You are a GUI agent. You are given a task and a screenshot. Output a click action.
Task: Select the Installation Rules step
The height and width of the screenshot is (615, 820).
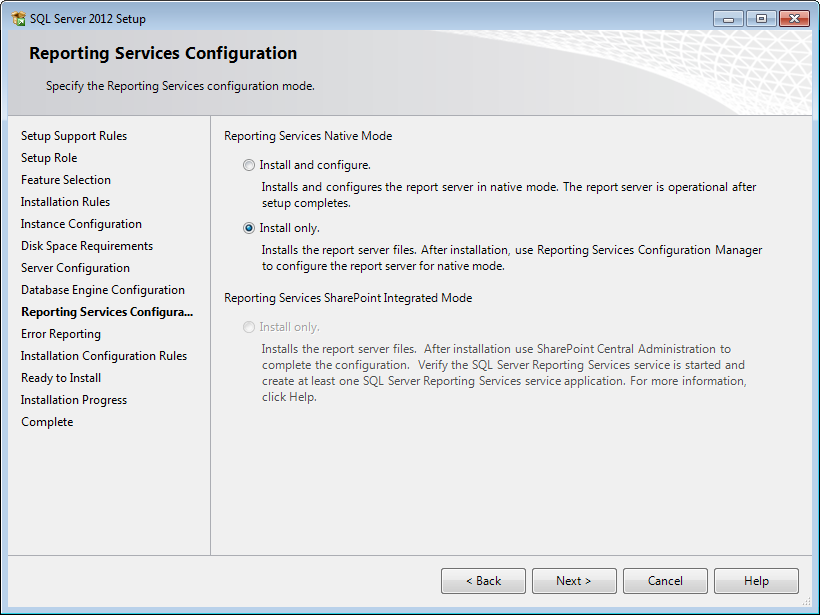pos(65,202)
